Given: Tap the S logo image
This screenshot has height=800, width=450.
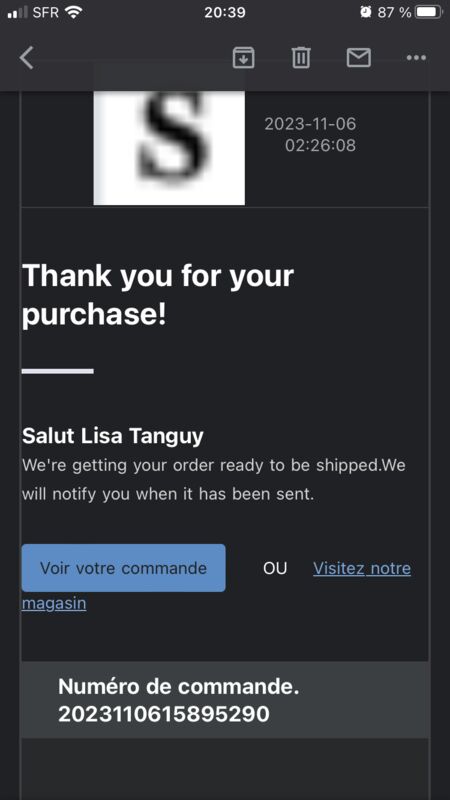Looking at the screenshot, I should [x=169, y=148].
